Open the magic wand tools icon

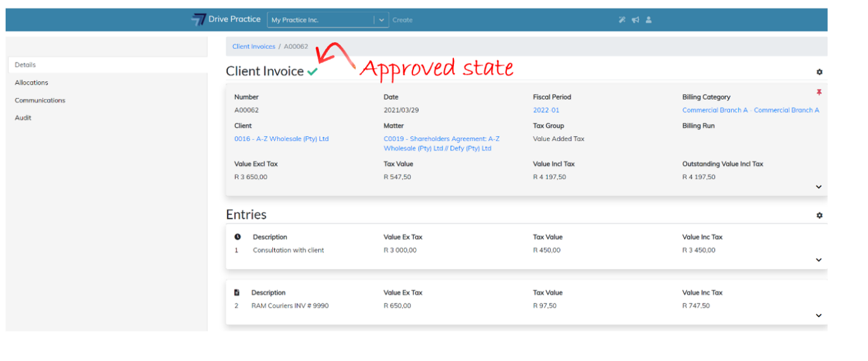(622, 20)
